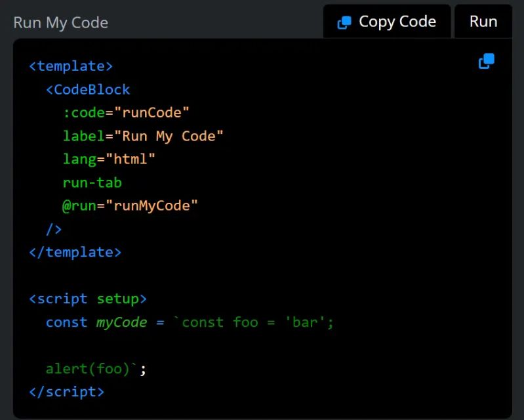Run the code with Run tab

click(483, 22)
